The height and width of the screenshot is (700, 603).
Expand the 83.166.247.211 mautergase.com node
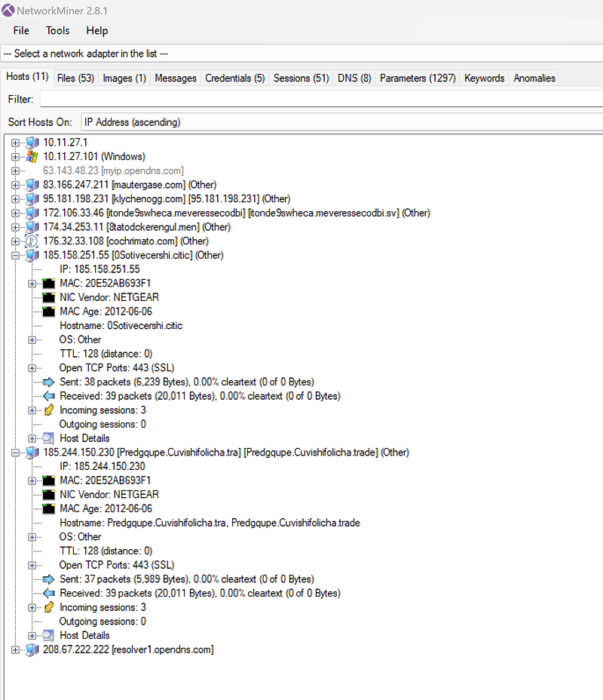click(x=16, y=185)
